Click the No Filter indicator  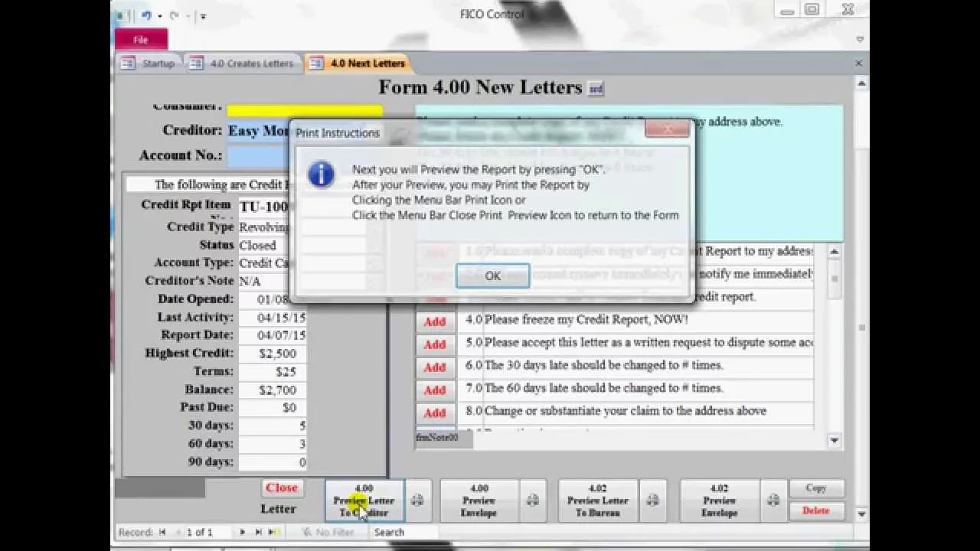tap(328, 532)
